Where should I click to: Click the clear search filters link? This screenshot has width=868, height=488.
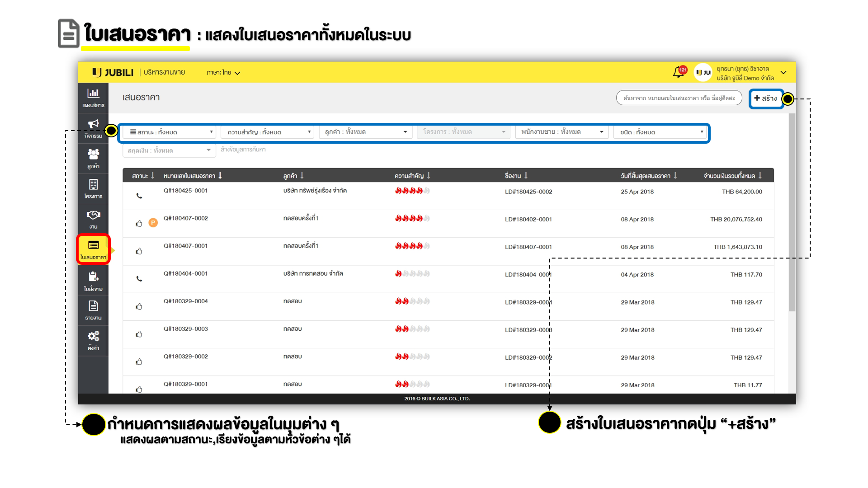coord(243,150)
